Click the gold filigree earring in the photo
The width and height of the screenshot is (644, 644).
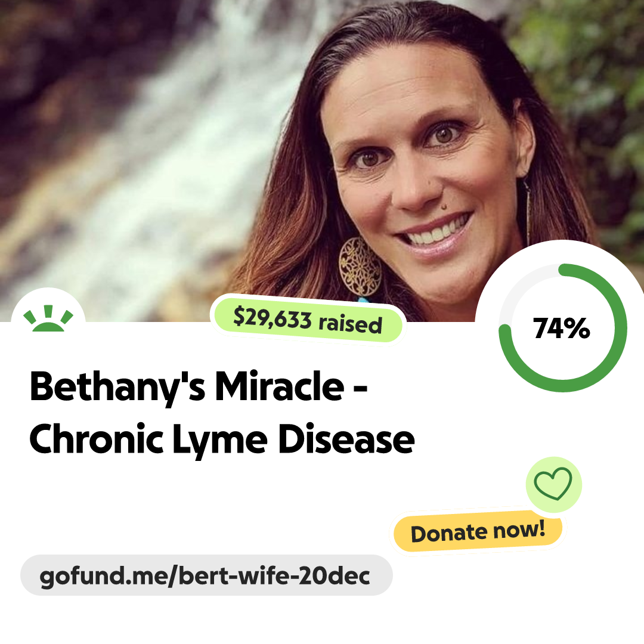point(360,267)
